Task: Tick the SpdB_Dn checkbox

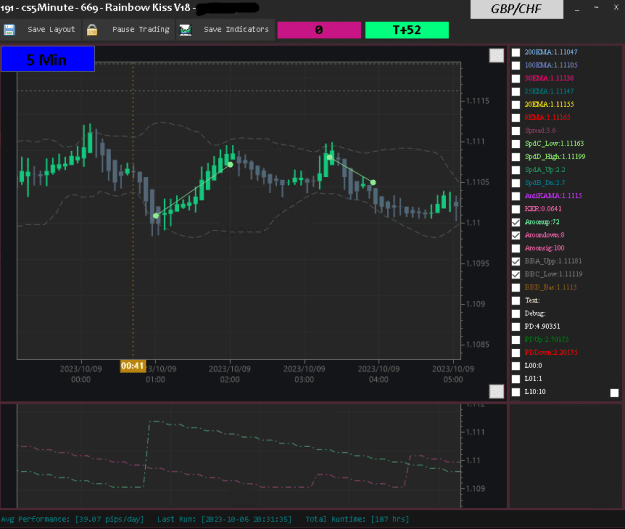Action: (516, 183)
